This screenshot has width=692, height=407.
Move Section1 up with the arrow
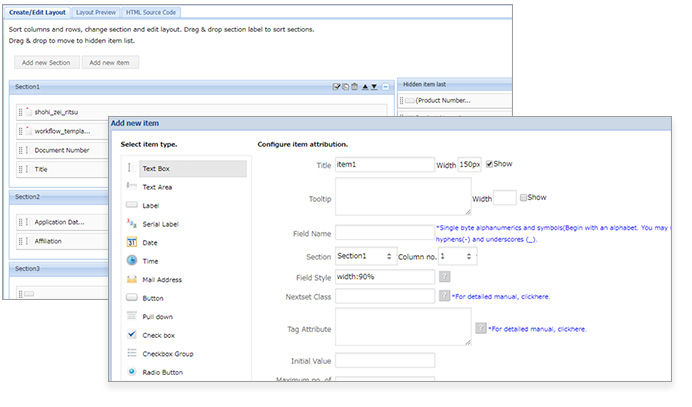point(365,87)
